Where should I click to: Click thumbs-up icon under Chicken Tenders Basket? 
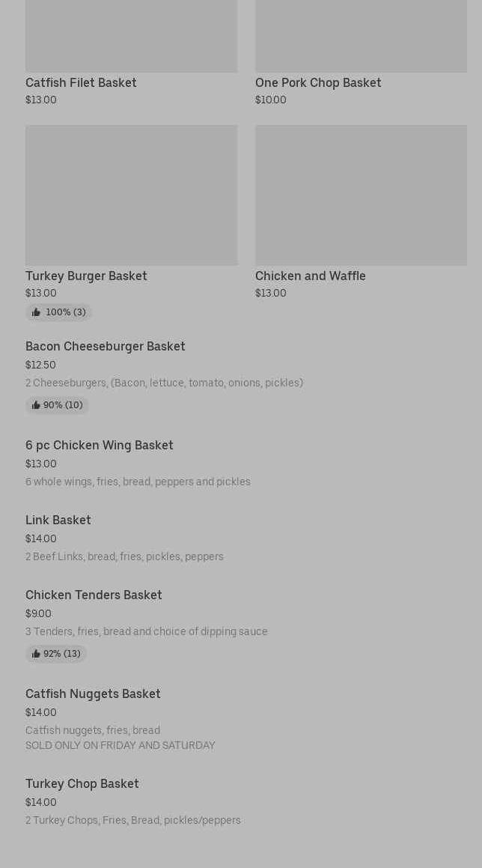pos(36,654)
